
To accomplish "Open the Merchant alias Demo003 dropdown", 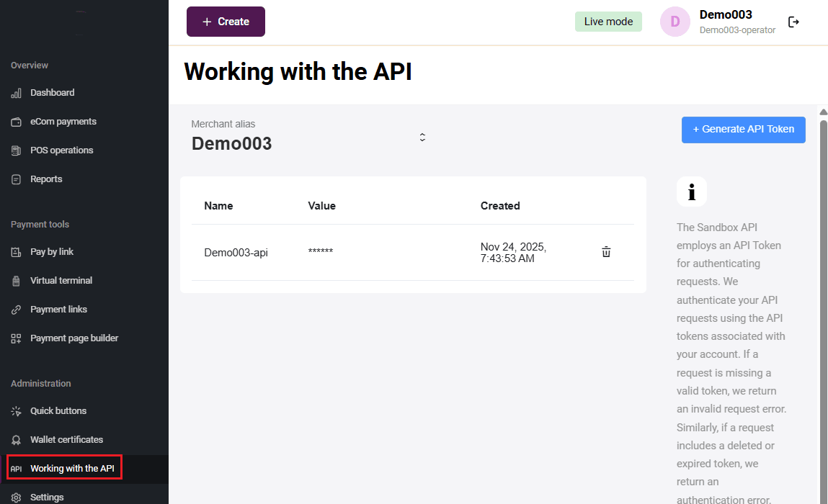I will point(232,143).
